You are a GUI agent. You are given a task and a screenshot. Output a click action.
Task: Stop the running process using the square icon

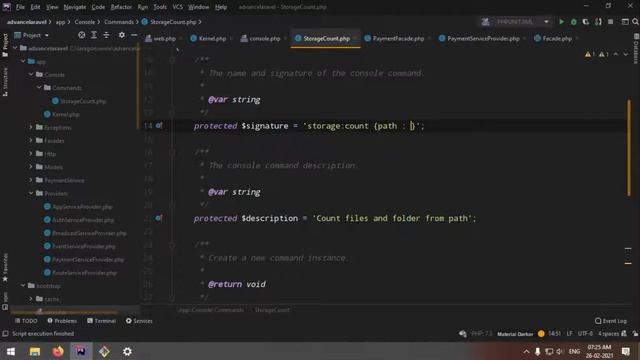(x=611, y=22)
